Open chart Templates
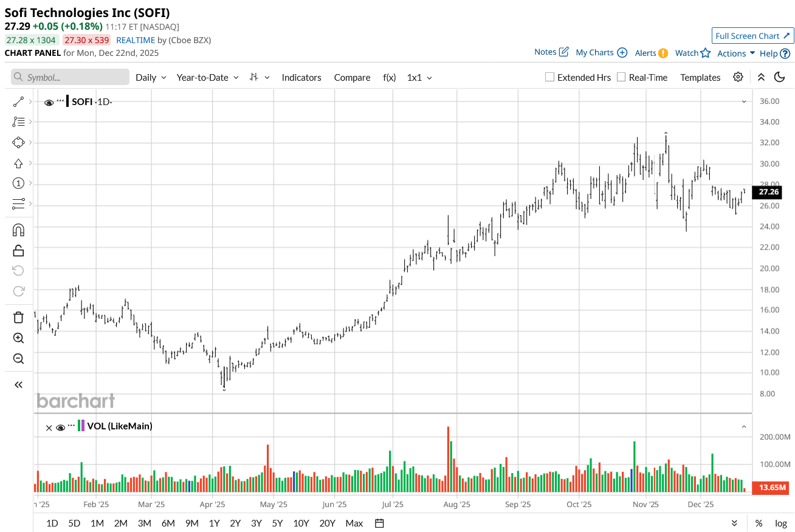The height and width of the screenshot is (532, 795). click(x=700, y=77)
